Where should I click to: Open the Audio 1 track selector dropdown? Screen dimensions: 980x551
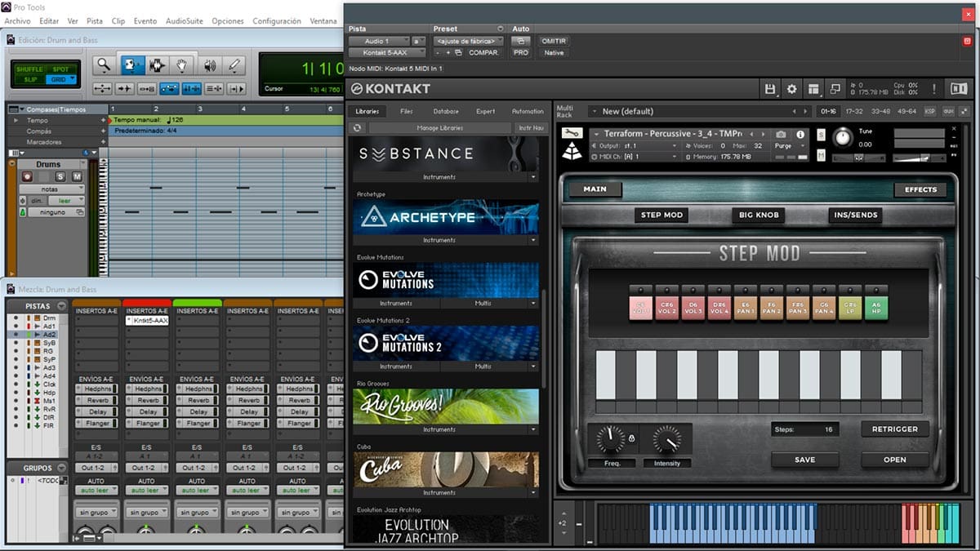pyautogui.click(x=380, y=41)
